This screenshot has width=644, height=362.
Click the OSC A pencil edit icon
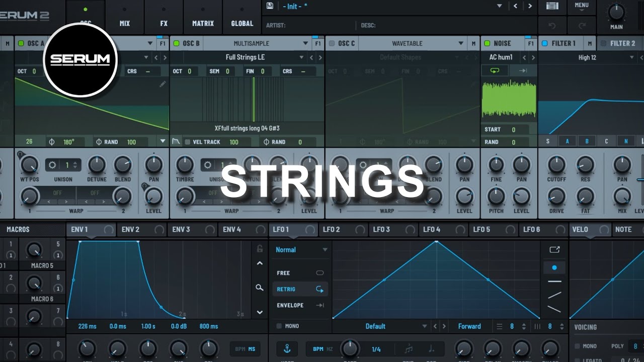pos(163,84)
